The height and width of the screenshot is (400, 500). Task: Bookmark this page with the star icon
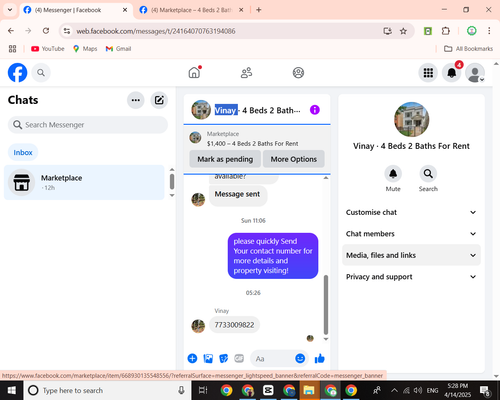pos(403,31)
